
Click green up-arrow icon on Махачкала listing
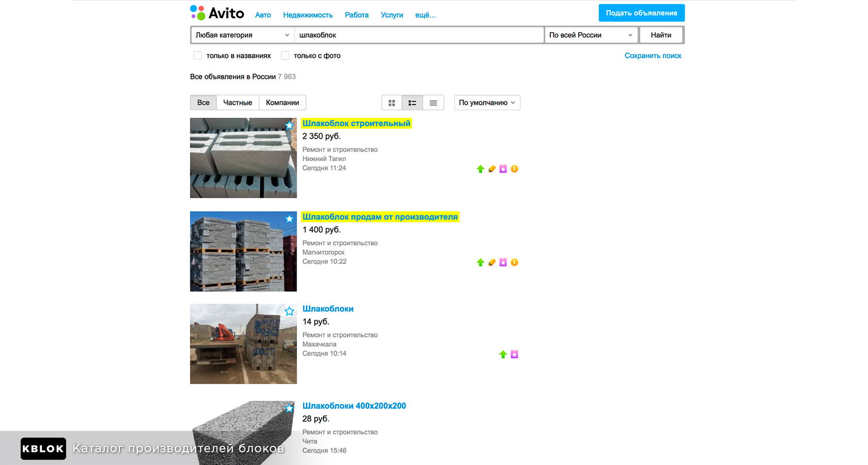click(503, 354)
